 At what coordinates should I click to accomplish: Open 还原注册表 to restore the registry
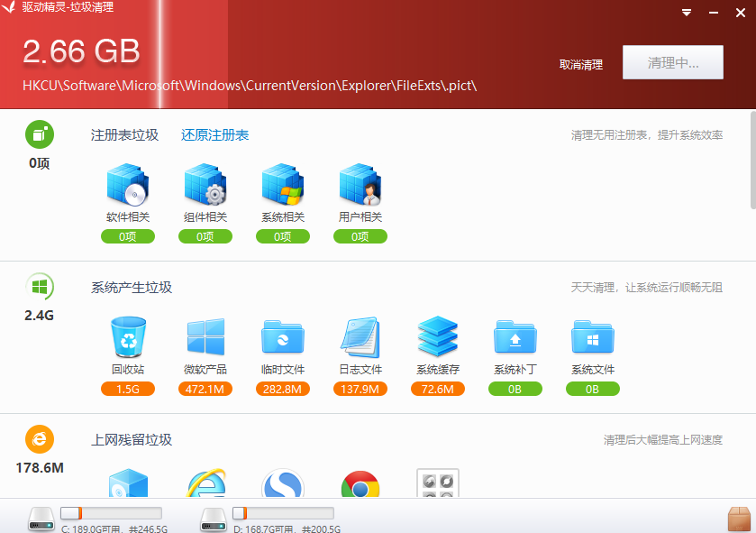(214, 133)
